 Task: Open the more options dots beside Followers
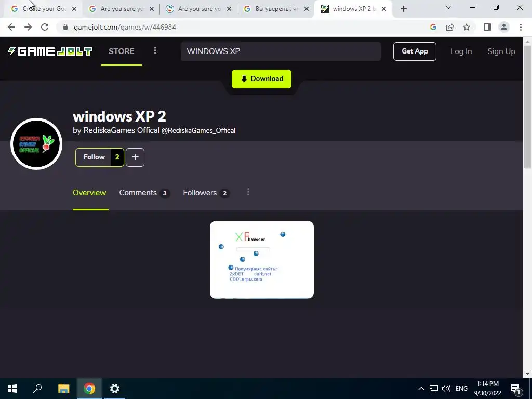click(x=248, y=192)
